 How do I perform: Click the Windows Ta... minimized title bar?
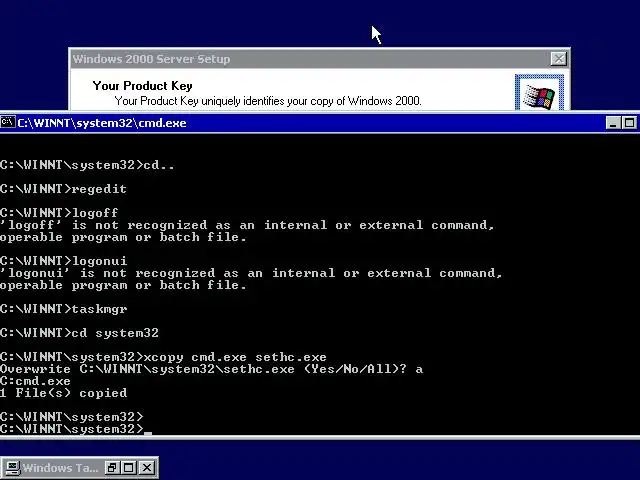[x=60, y=467]
